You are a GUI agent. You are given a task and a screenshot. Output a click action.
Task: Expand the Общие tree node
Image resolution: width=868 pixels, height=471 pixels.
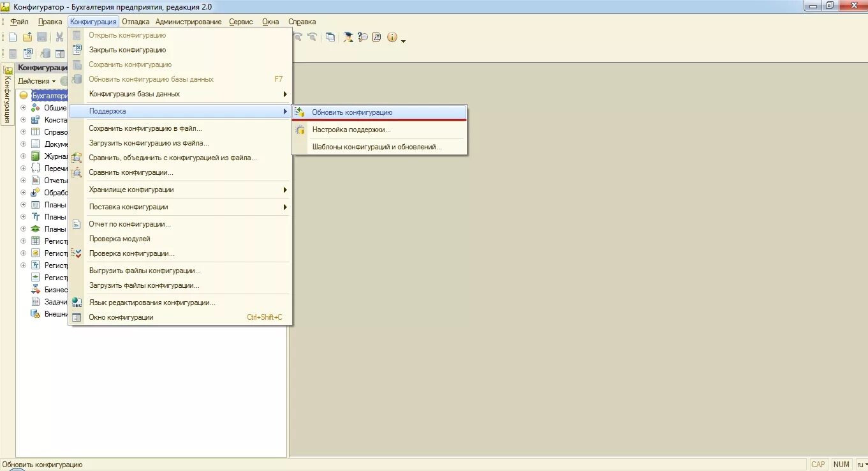[24, 108]
